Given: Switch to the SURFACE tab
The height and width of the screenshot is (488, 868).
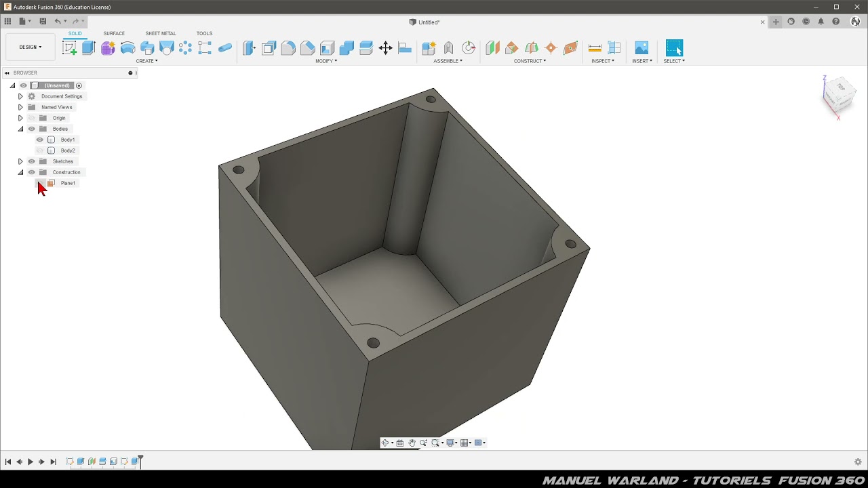Looking at the screenshot, I should point(114,33).
